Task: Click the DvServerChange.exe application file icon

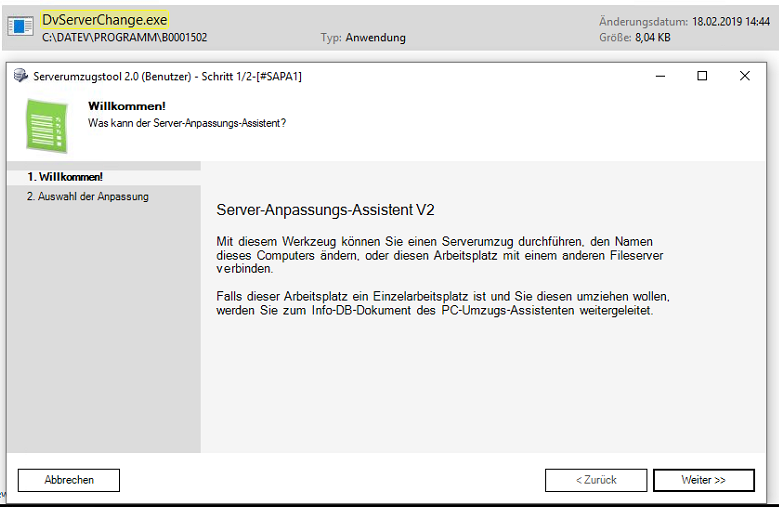Action: click(20, 26)
